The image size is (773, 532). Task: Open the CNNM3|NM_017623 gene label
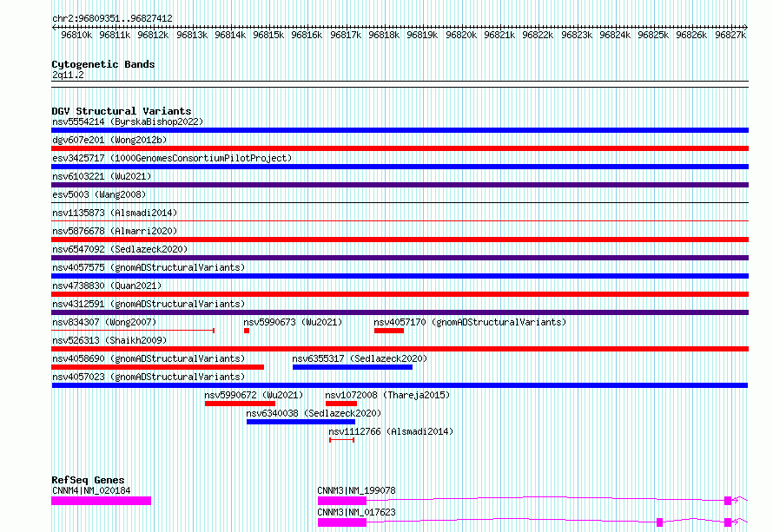[x=356, y=512]
